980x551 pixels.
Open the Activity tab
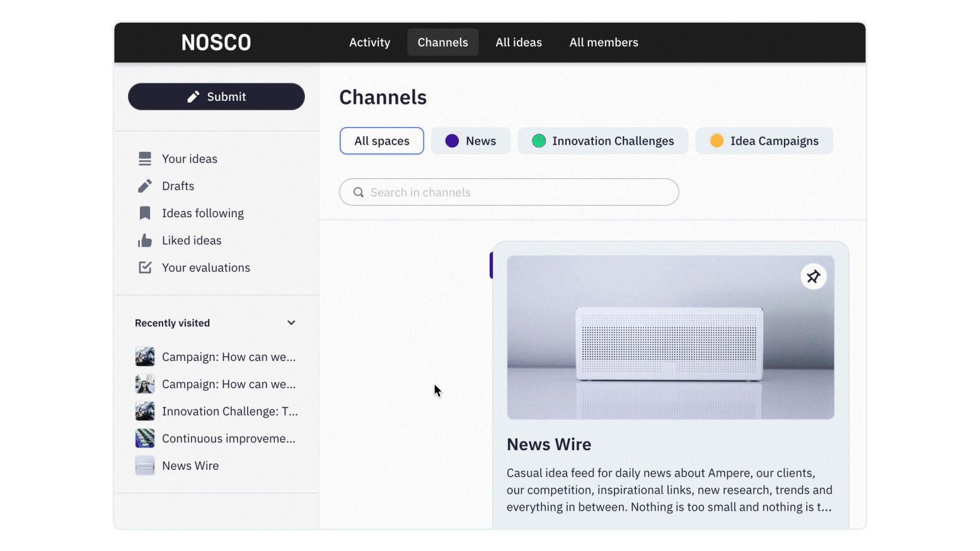[369, 42]
